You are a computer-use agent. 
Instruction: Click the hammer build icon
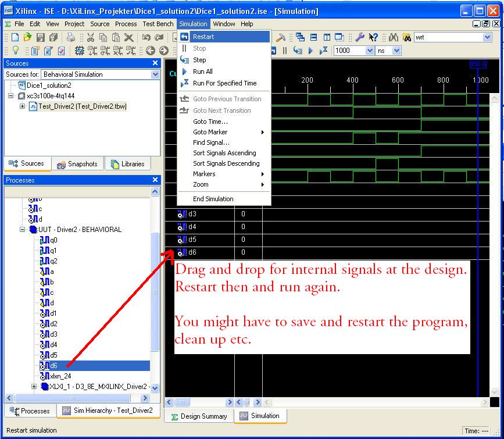[280, 37]
